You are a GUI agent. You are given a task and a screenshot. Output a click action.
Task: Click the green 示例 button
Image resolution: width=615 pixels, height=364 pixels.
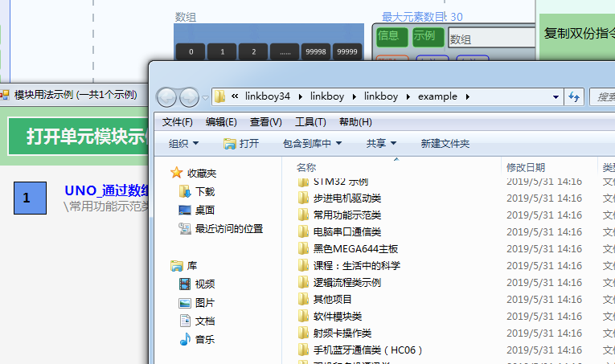tap(428, 37)
